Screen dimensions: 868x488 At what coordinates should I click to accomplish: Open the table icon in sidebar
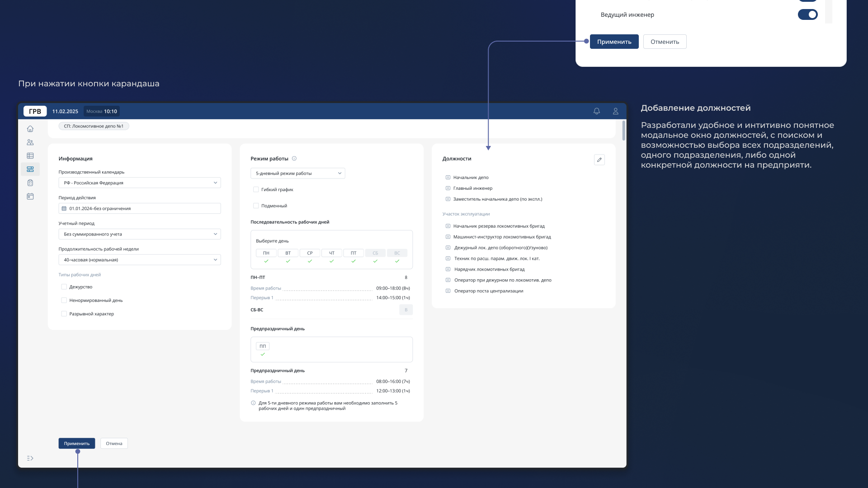click(30, 156)
